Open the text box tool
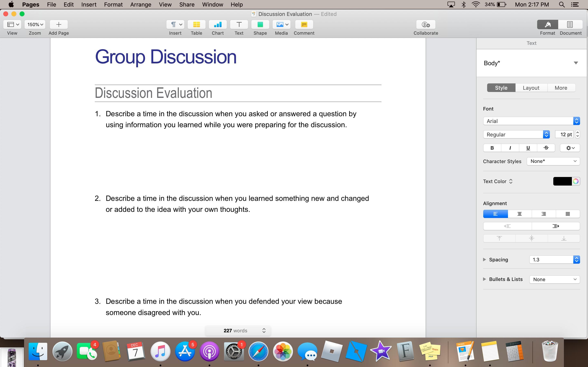Viewport: 588px width, 367px height. pyautogui.click(x=239, y=24)
